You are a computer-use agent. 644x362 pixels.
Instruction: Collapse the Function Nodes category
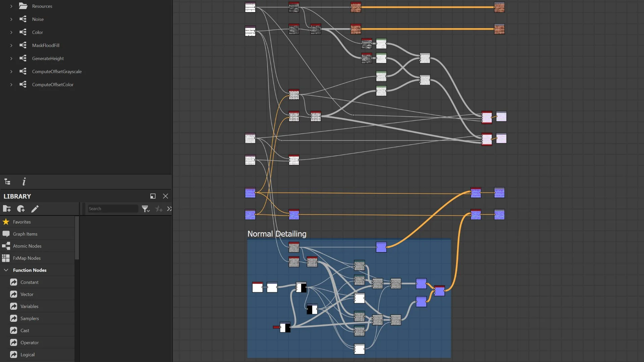tap(6, 270)
